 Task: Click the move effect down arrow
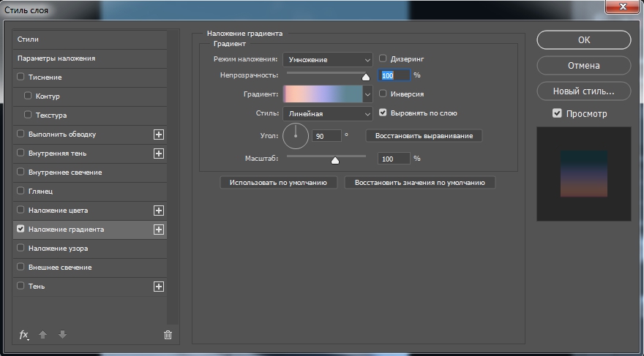[x=62, y=335]
